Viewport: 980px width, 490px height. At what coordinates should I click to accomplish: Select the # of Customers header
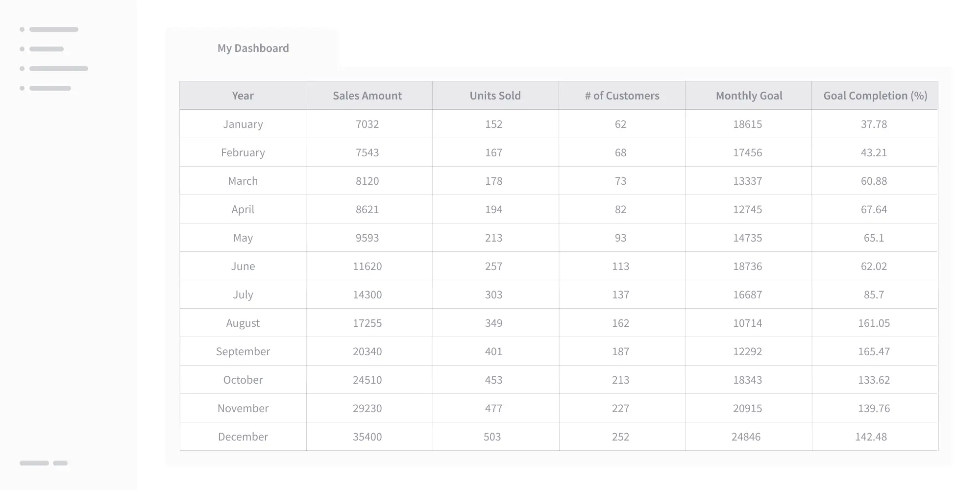tap(622, 96)
